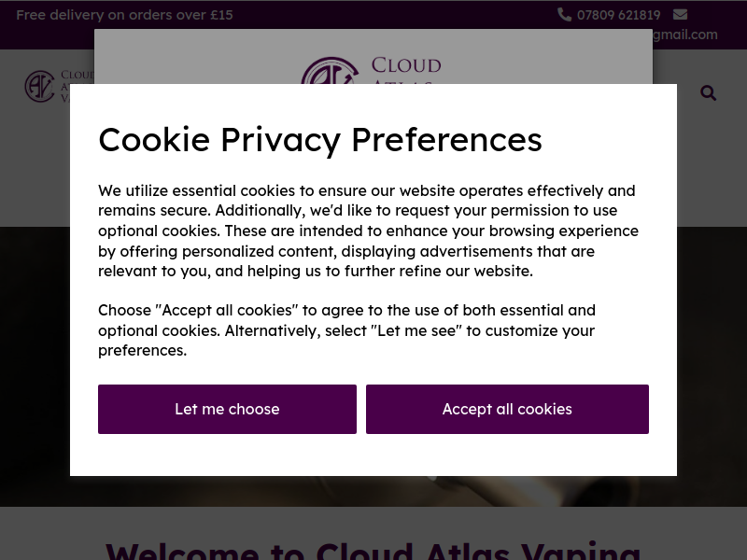Open search with the magnifier icon
The width and height of the screenshot is (747, 560).
(x=709, y=92)
